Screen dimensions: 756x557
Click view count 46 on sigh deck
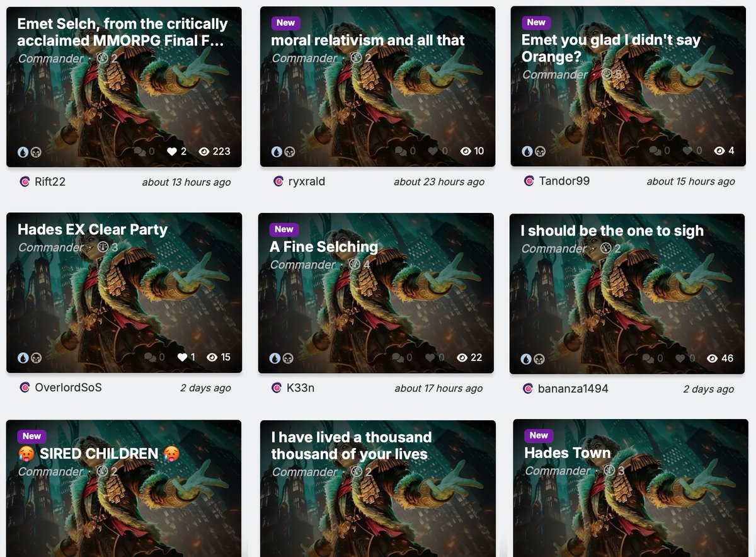point(727,358)
